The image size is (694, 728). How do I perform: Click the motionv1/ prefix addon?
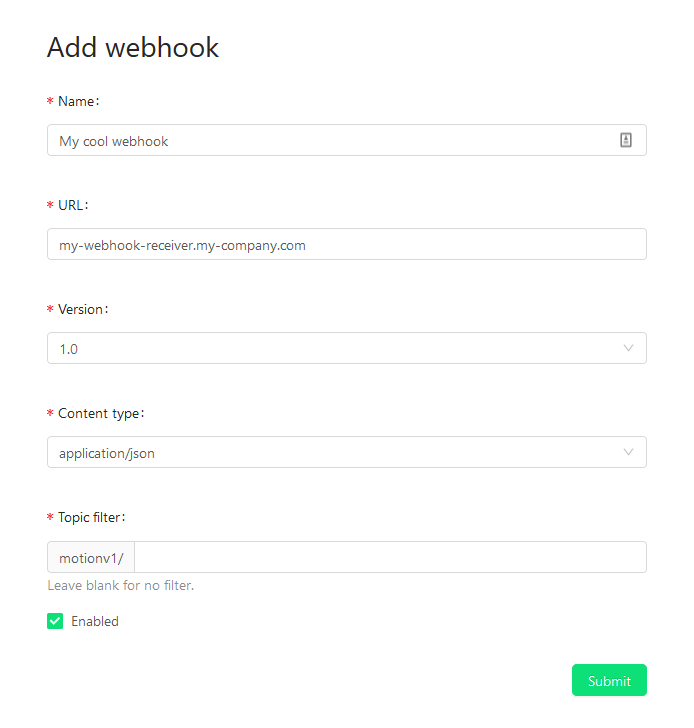click(91, 557)
